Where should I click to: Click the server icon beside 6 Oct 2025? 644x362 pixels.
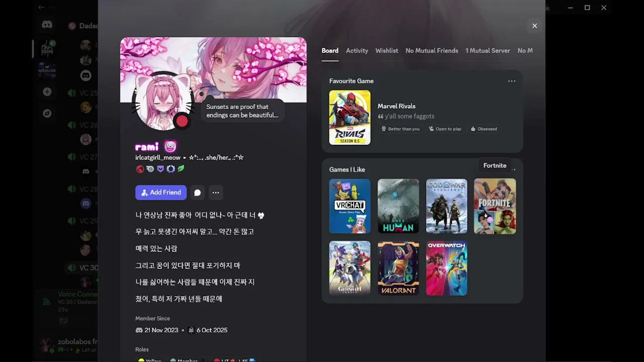click(x=191, y=330)
